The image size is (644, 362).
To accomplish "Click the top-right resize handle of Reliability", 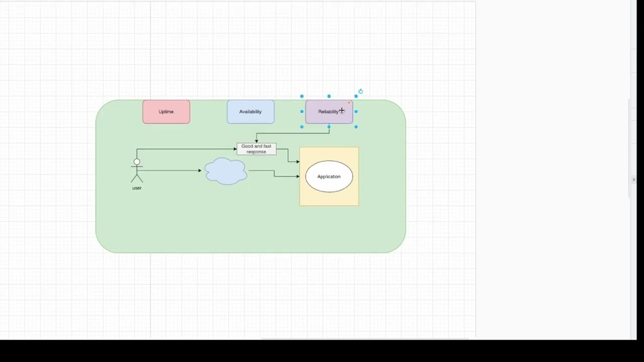I will click(356, 96).
